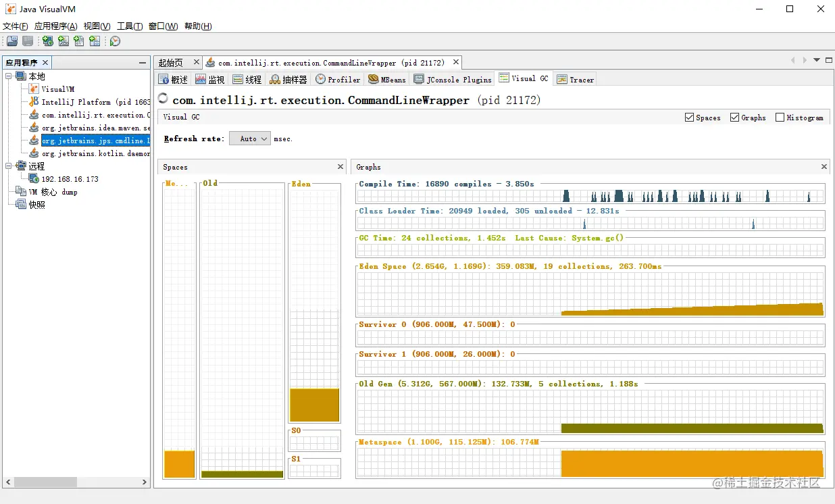Click the Add Application Snapshot toolbar icon
Screen dimensions: 835x504
(95, 41)
